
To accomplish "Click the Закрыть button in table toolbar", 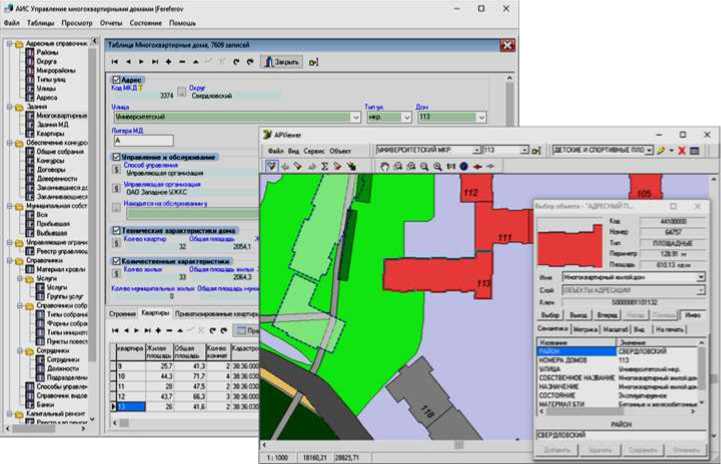I will click(280, 61).
